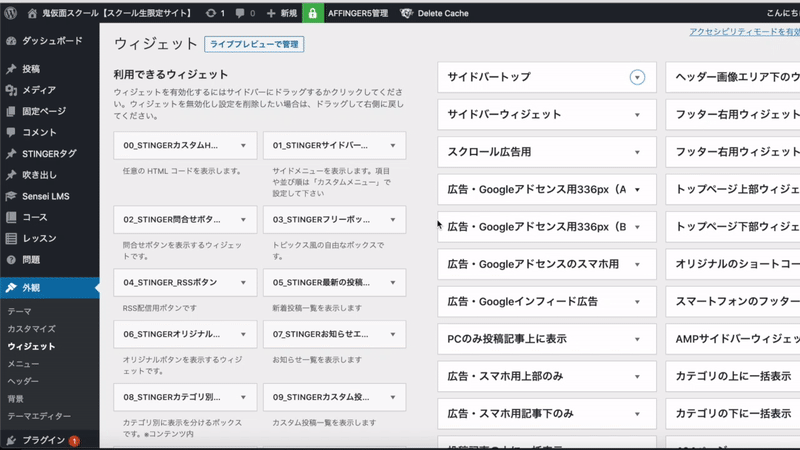
Task: Click the プラグイン plug icon
Action: coord(11,440)
